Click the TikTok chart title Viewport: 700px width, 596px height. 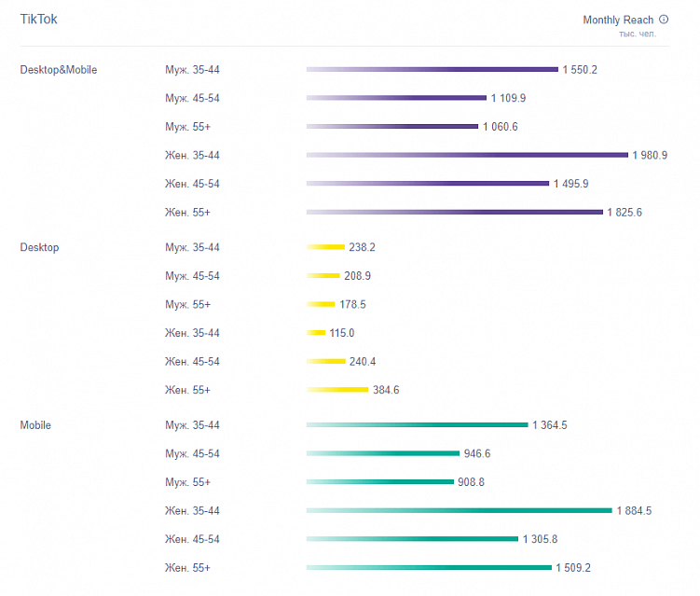click(x=38, y=19)
